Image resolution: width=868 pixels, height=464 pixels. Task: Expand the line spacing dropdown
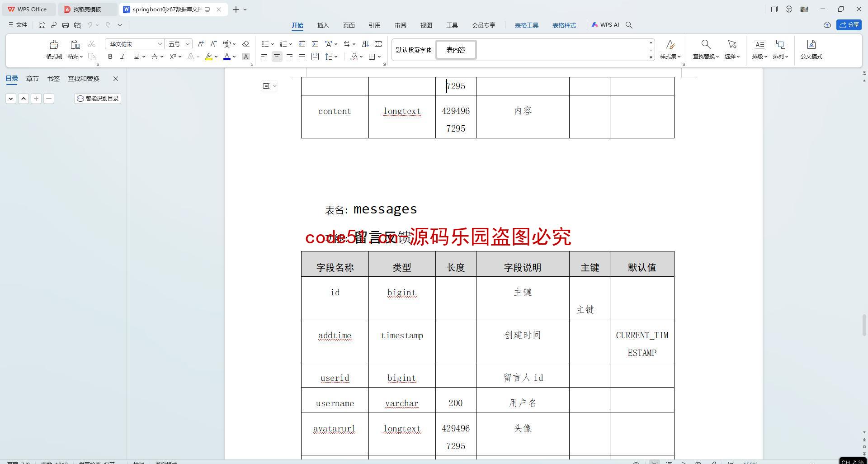tap(336, 57)
